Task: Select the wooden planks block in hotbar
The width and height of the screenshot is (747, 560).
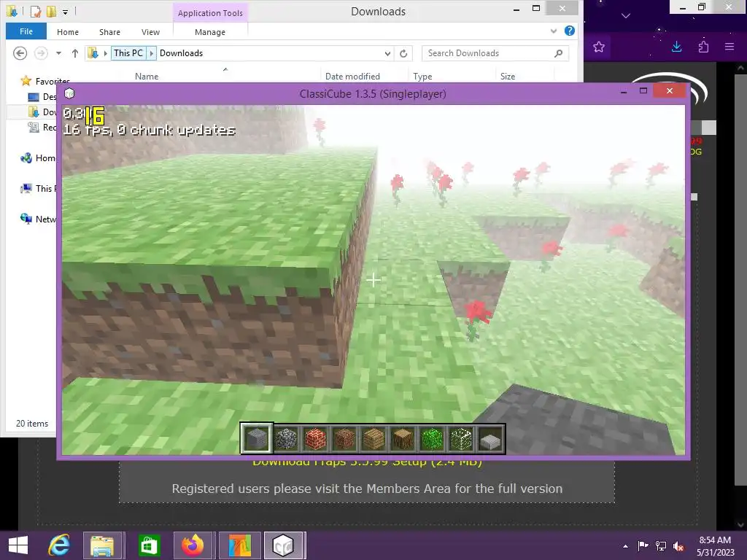Action: pos(373,438)
